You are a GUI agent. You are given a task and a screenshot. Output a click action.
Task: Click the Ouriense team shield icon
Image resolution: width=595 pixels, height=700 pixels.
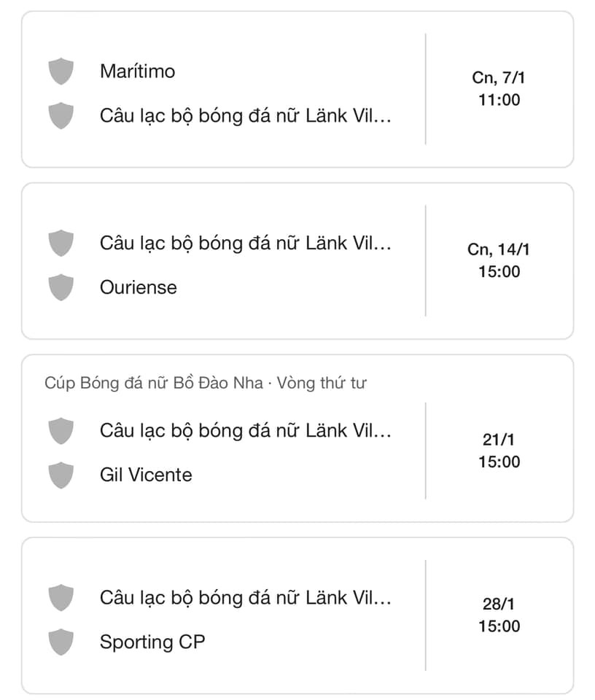tap(61, 287)
